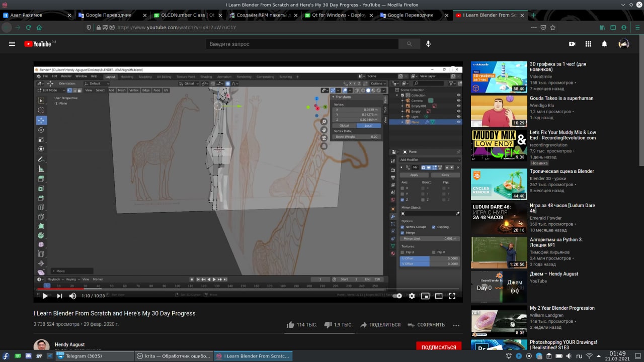
Task: Go to Firefox home page
Action: point(40,27)
